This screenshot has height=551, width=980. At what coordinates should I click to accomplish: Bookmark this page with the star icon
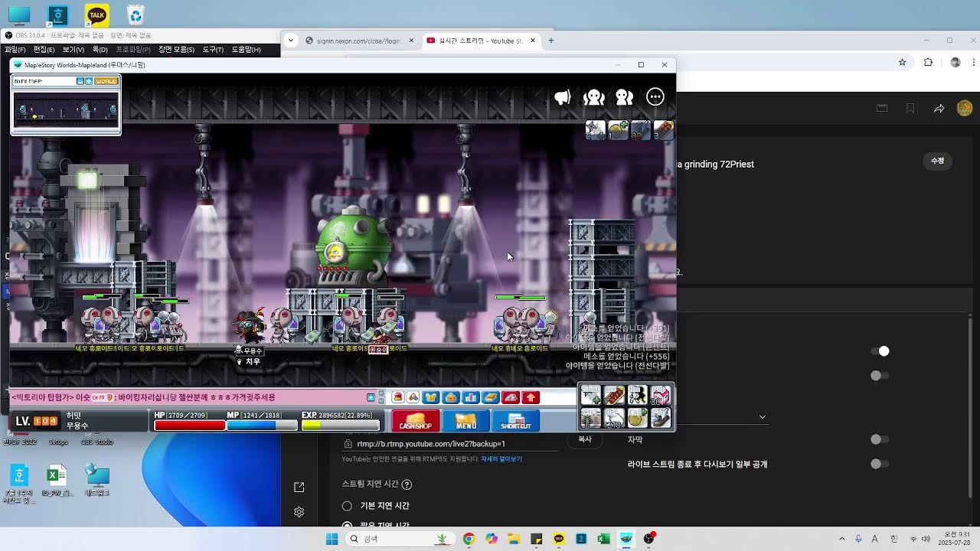(903, 63)
